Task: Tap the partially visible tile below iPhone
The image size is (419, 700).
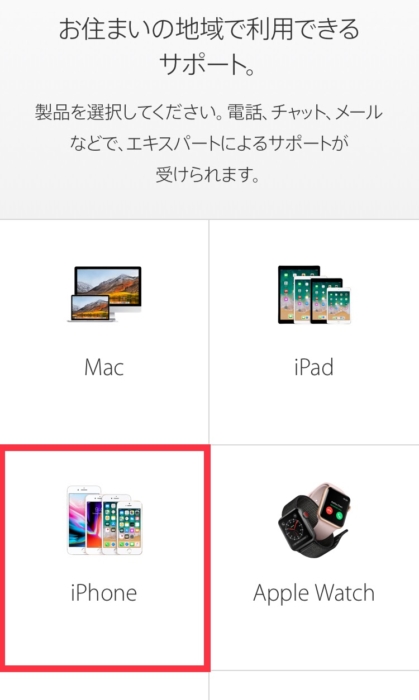Action: click(x=104, y=686)
